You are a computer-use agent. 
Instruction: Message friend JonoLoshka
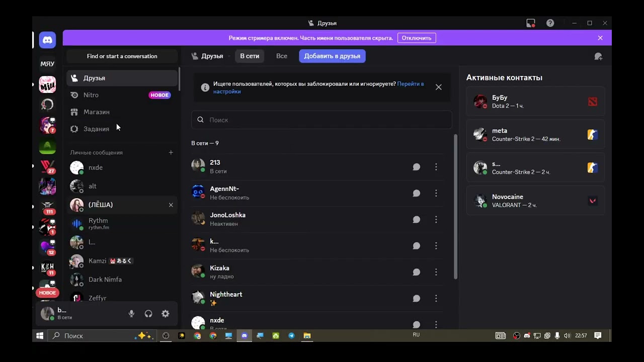417,220
